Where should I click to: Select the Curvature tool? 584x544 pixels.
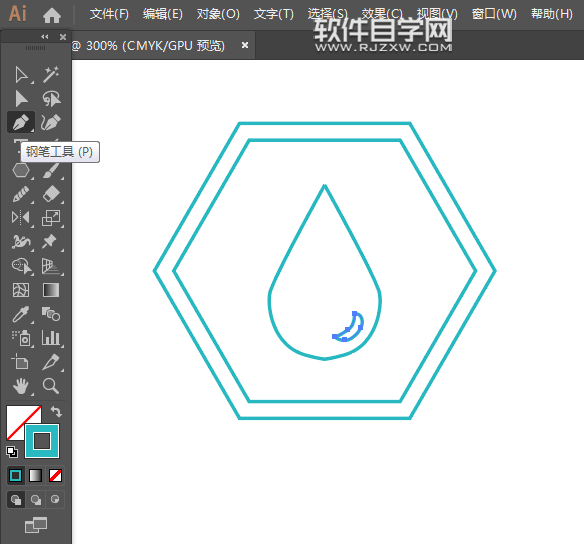[51, 122]
